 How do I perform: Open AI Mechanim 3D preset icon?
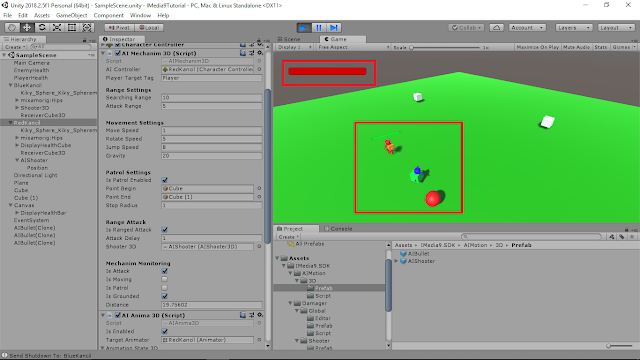pyautogui.click(x=251, y=53)
